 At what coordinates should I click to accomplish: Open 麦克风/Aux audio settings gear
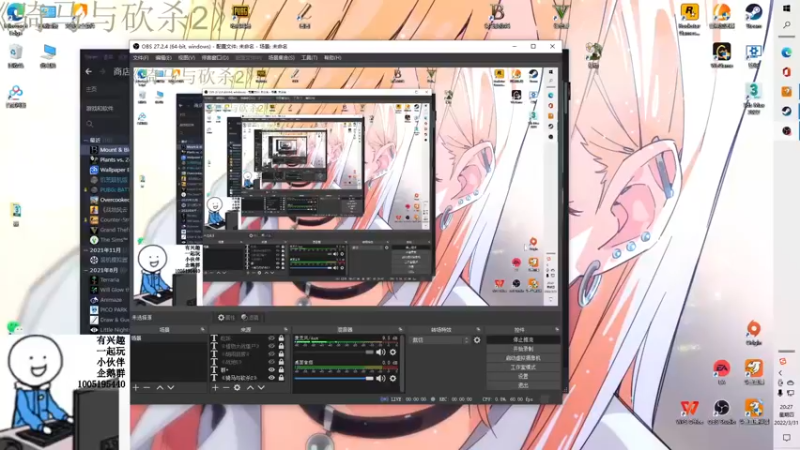[393, 352]
